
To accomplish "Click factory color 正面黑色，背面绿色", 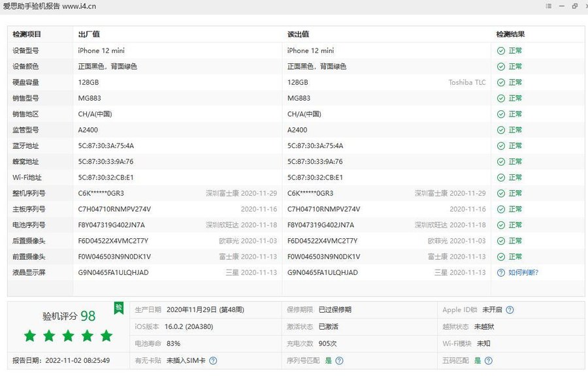I will (107, 67).
